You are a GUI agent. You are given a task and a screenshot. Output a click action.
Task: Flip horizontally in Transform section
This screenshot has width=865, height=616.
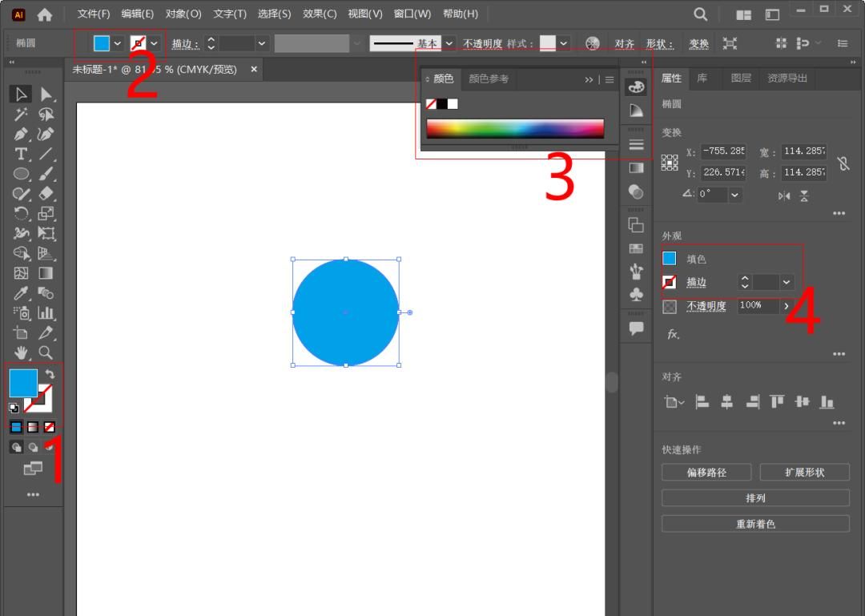(x=784, y=195)
